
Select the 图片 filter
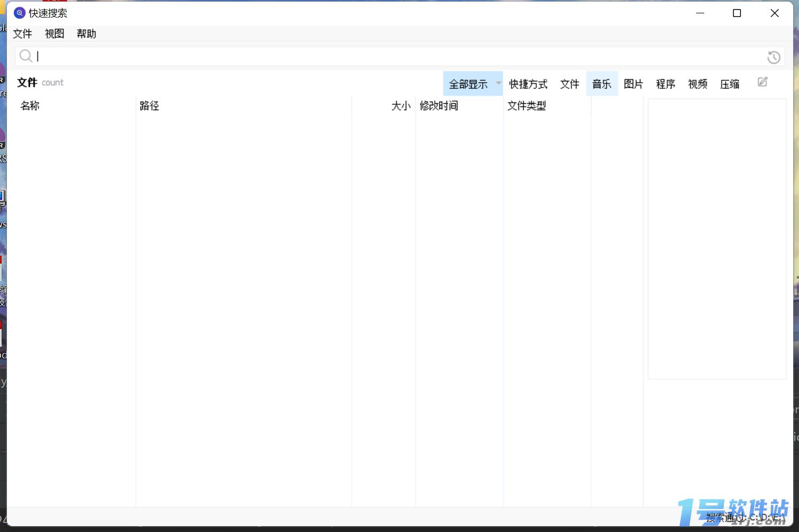(x=633, y=84)
